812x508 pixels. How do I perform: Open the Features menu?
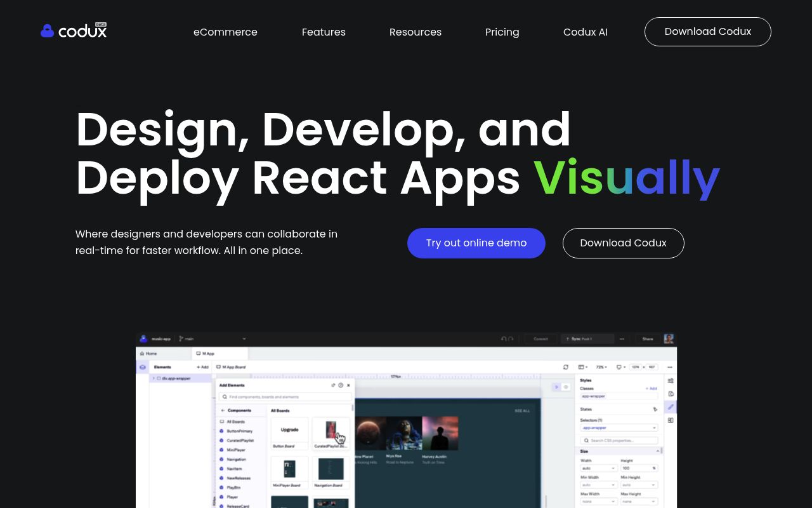tap(324, 32)
